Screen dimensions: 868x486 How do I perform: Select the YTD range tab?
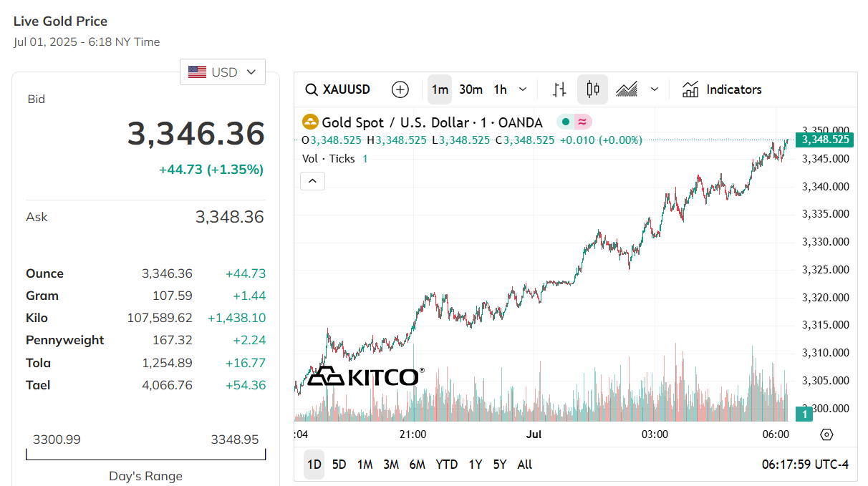pos(447,465)
